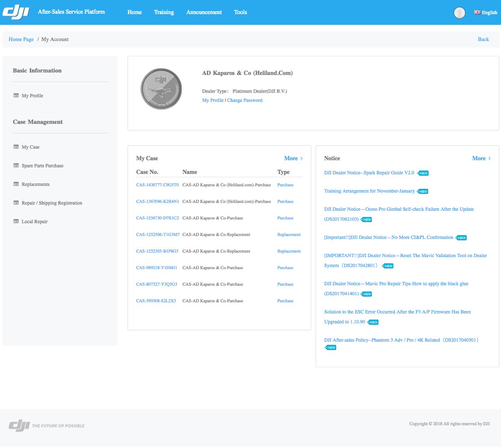Screen dimensions: 501x448
Task: Expand More in My Case panel
Action: (293, 158)
